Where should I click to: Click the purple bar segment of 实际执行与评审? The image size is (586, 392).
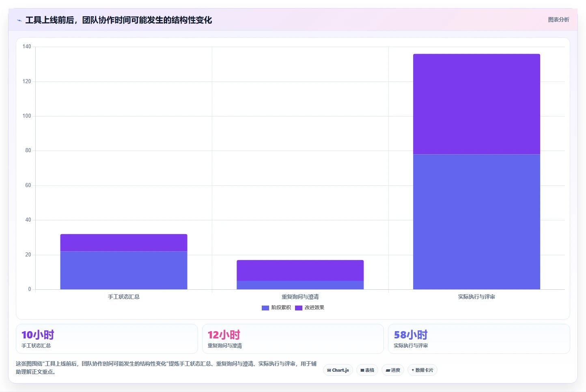476,104
